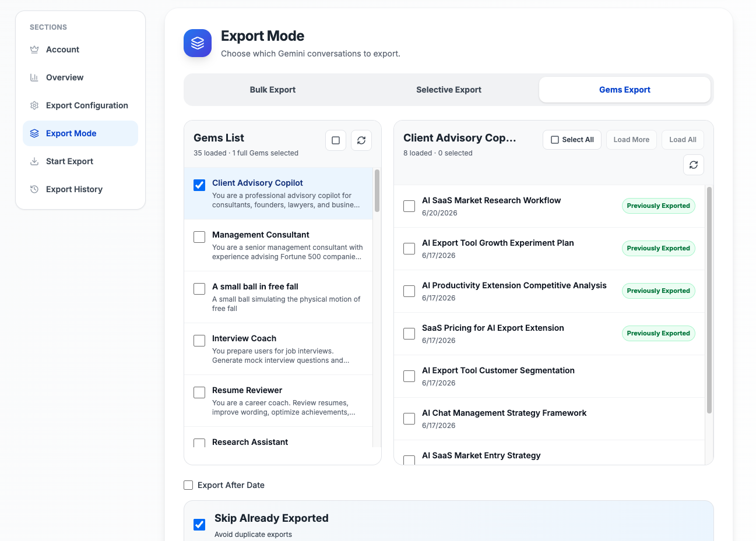Open the Start Export section
The width and height of the screenshot is (756, 541).
80,161
